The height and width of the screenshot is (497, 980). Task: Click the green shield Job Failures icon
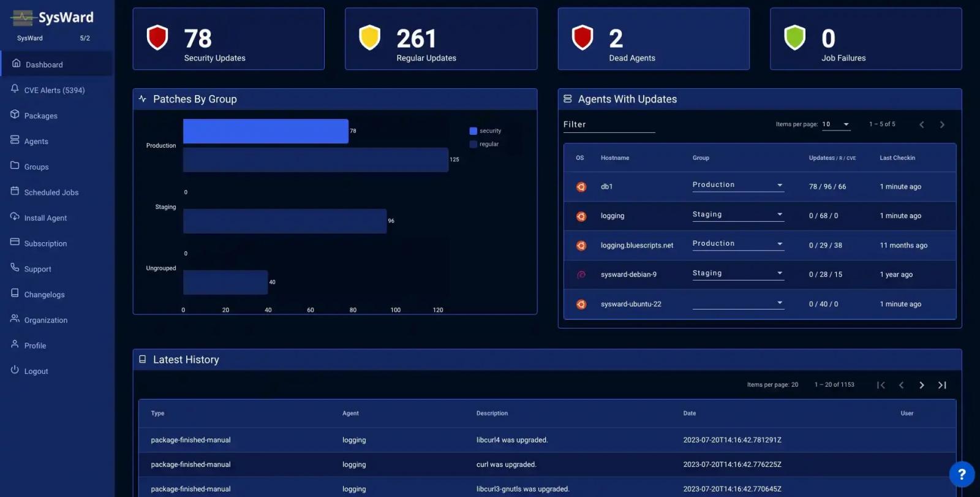(x=794, y=38)
